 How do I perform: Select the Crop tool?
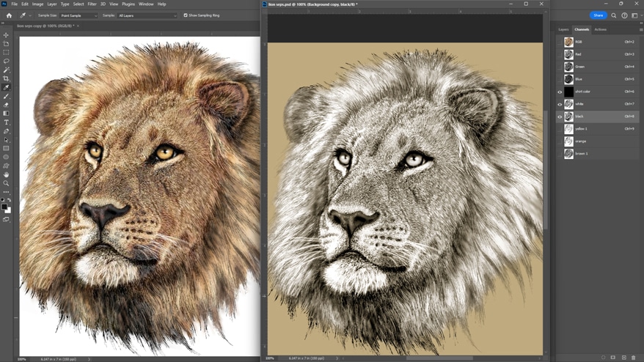pos(7,79)
